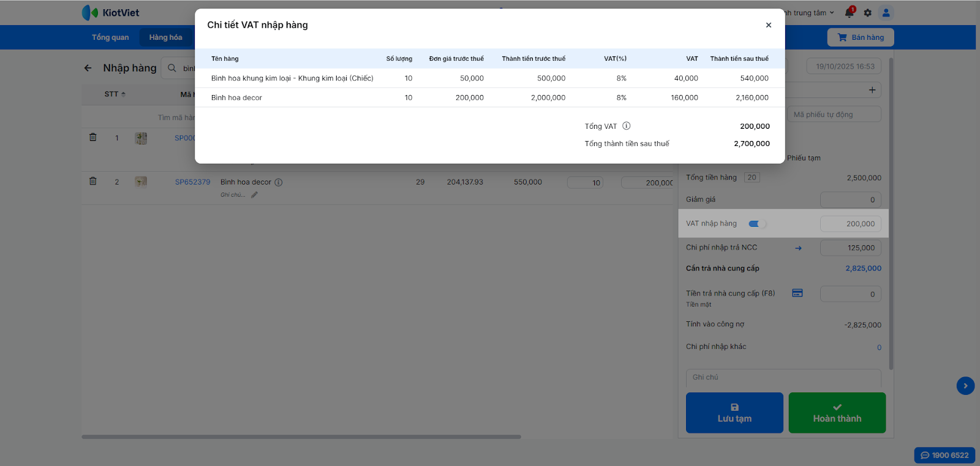Click the Lưu tạm button
Image resolution: width=980 pixels, height=466 pixels.
click(734, 413)
